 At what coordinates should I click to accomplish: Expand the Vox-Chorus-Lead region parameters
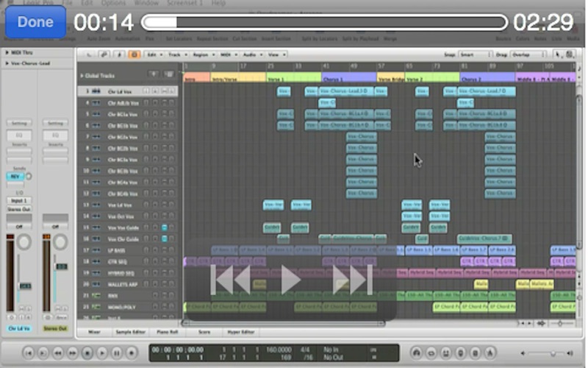pyautogui.click(x=7, y=63)
